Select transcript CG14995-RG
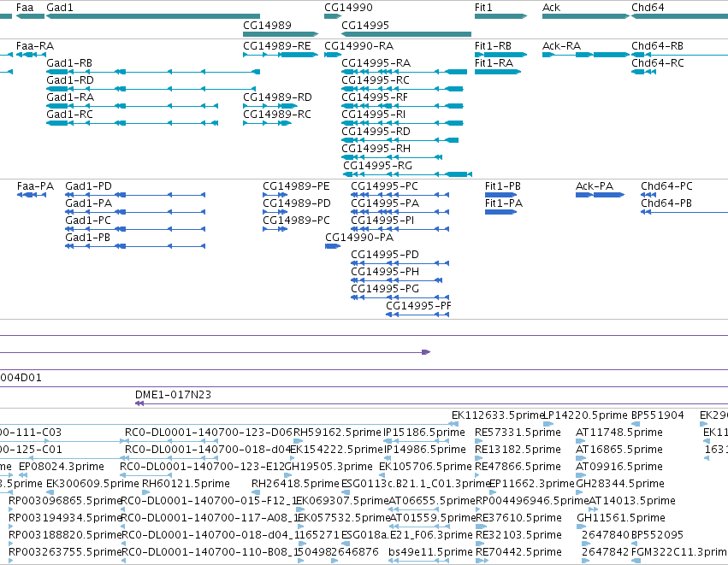 tap(408, 175)
